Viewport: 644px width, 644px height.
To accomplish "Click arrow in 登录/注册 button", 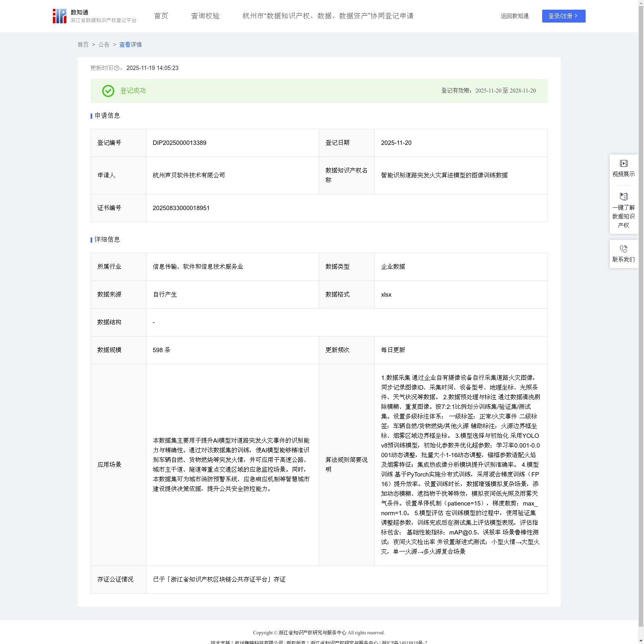I will (x=576, y=16).
